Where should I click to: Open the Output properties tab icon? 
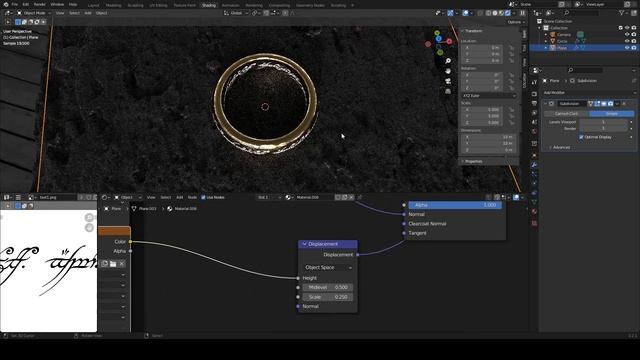coord(534,103)
